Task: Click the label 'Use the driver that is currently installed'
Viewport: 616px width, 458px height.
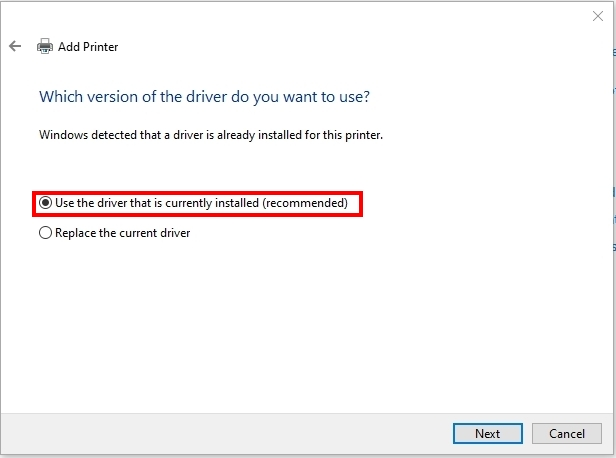Action: 157,203
